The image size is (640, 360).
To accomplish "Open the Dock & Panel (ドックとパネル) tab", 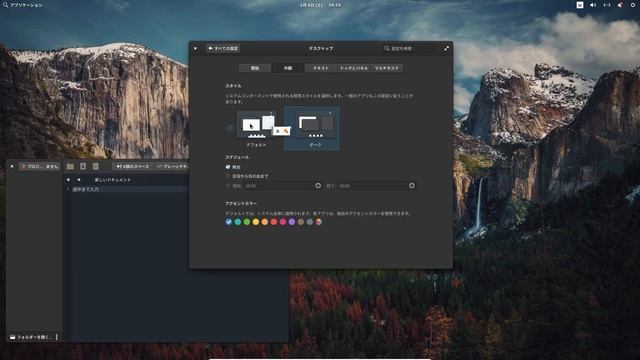I will coord(354,68).
